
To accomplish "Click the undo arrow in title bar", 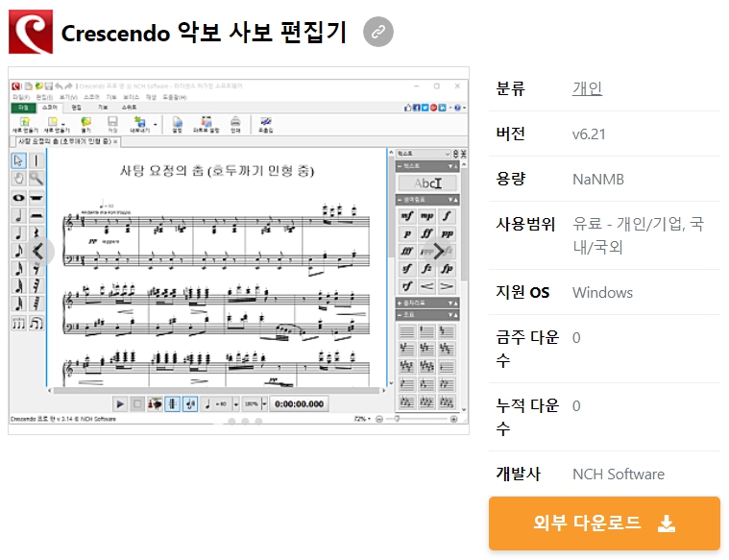I will [59, 86].
